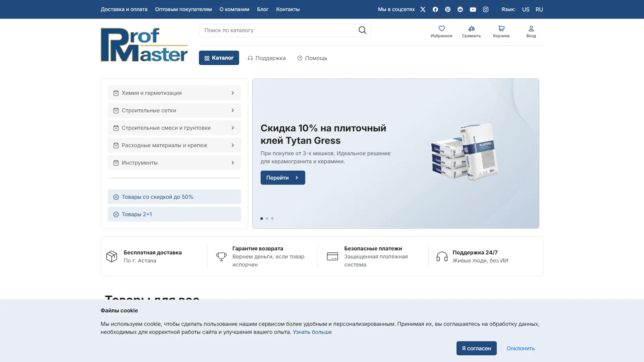Click the headphones icon for Поддержка 24/7
Viewport: 644px width, 362px height.
point(442,256)
